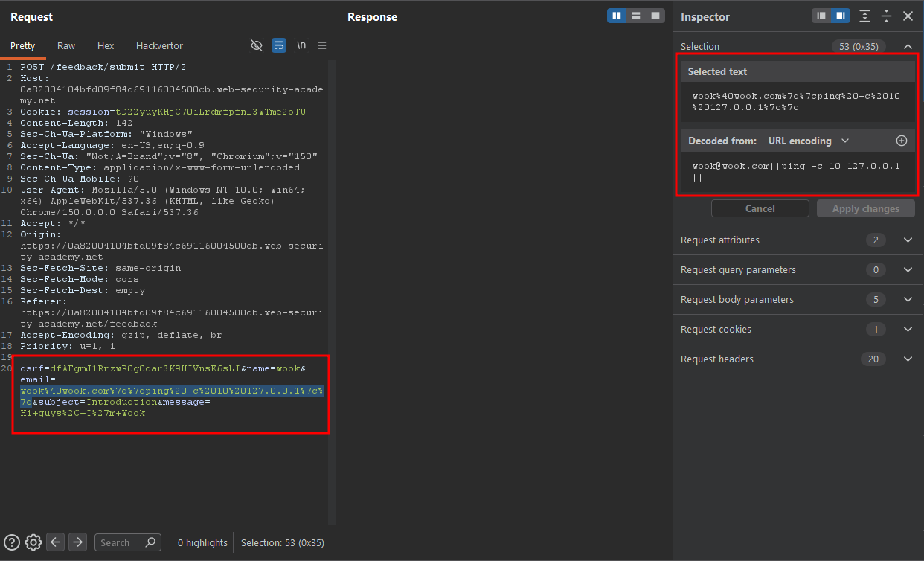Select side-by-side request/response layout
Image resolution: width=924 pixels, height=561 pixels.
(x=617, y=16)
